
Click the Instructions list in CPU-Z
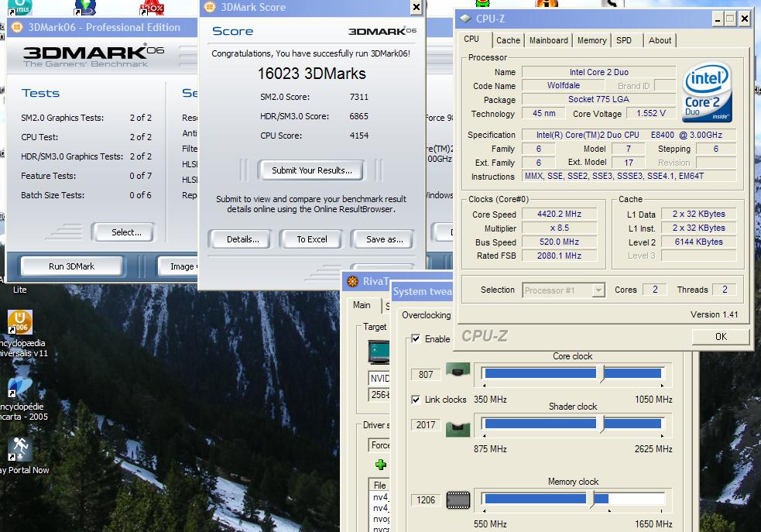pos(629,177)
